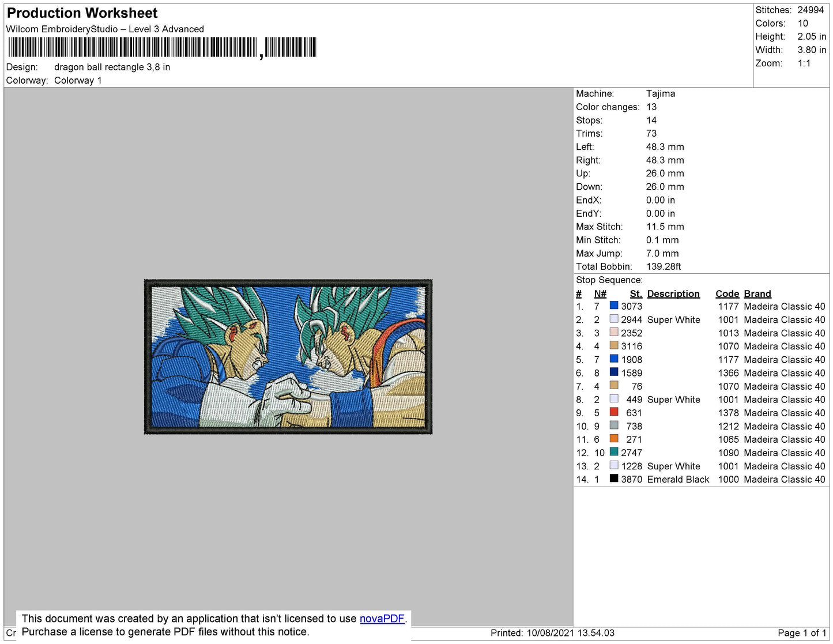Select the blue color swatch in stop 1

pos(614,306)
